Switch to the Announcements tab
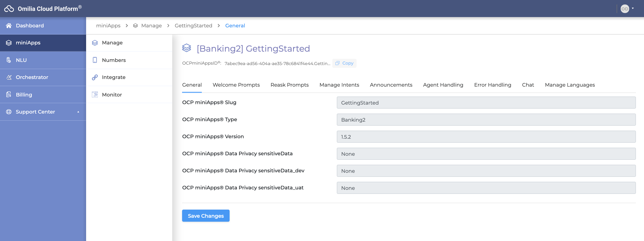This screenshot has width=644, height=241. [391, 85]
